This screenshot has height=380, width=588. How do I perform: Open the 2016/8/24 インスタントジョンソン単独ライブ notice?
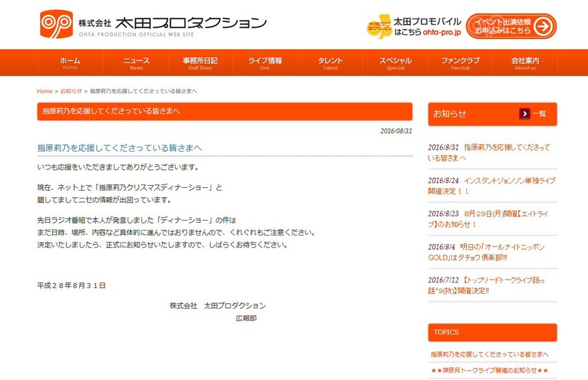click(x=492, y=186)
